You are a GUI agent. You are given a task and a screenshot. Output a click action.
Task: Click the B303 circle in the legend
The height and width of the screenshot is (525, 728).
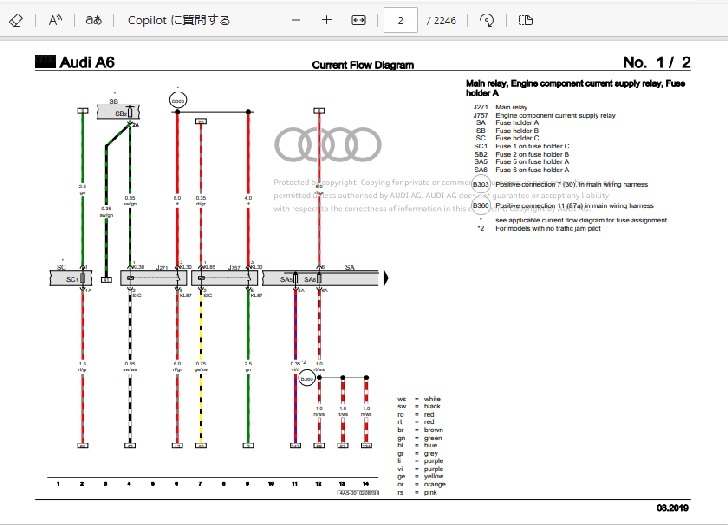point(481,184)
